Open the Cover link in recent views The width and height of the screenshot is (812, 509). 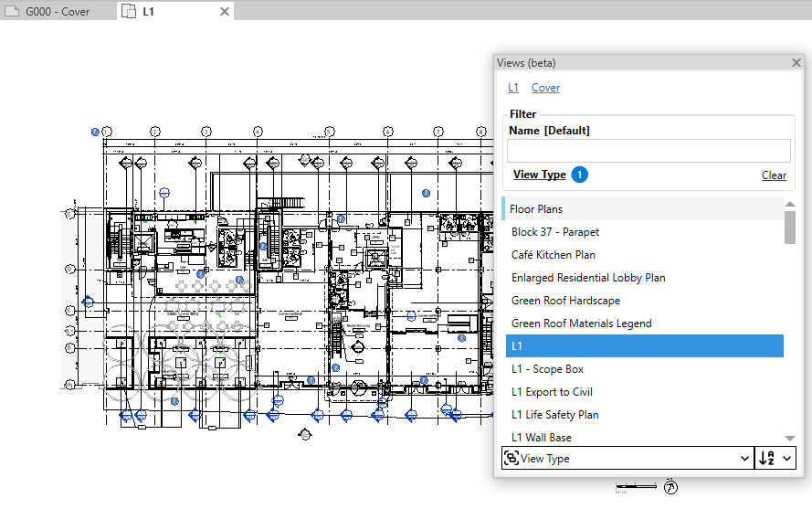[545, 88]
